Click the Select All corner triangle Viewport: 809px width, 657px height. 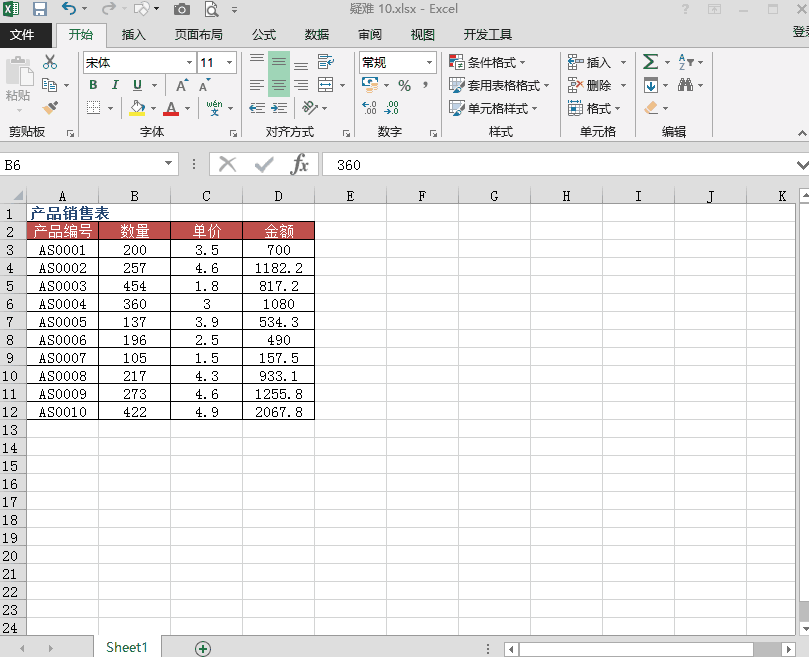(x=18, y=196)
